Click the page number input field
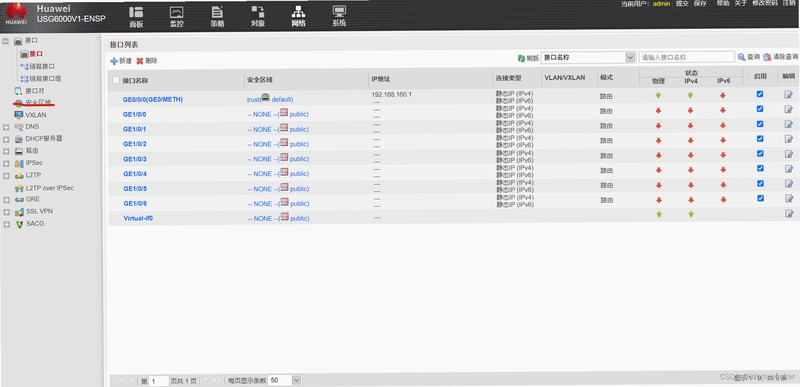Image resolution: width=800 pixels, height=387 pixels. pos(159,380)
